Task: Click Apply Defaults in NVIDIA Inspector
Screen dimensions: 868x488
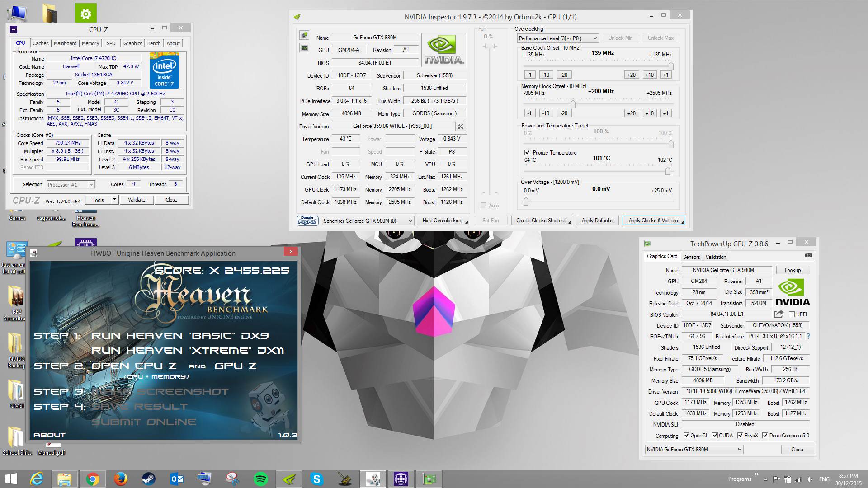Action: 597,221
